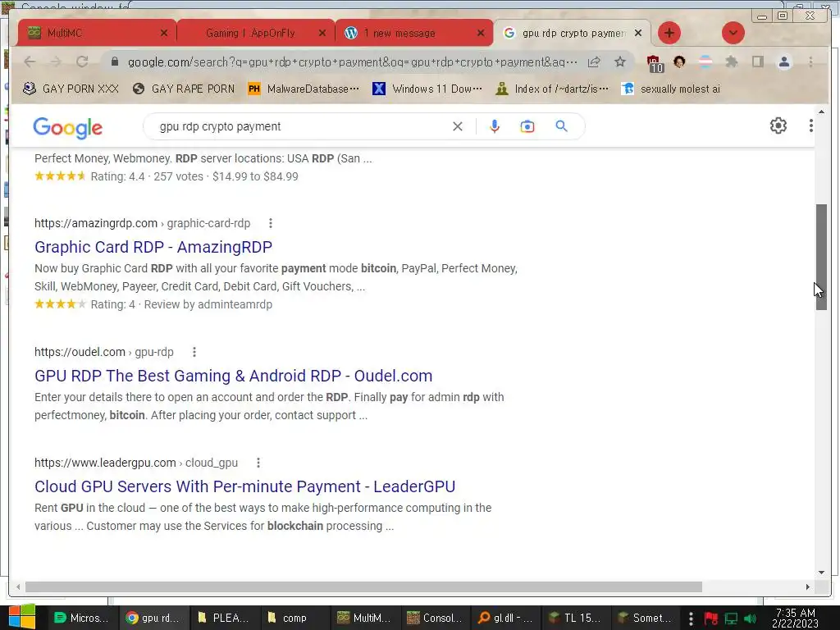Submit search with the magnifier icon

tap(561, 126)
